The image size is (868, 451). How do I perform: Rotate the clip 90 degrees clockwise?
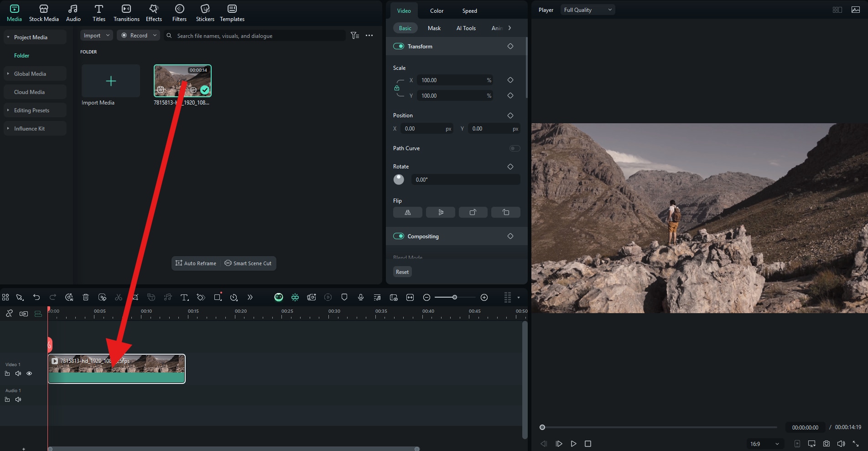pyautogui.click(x=473, y=212)
